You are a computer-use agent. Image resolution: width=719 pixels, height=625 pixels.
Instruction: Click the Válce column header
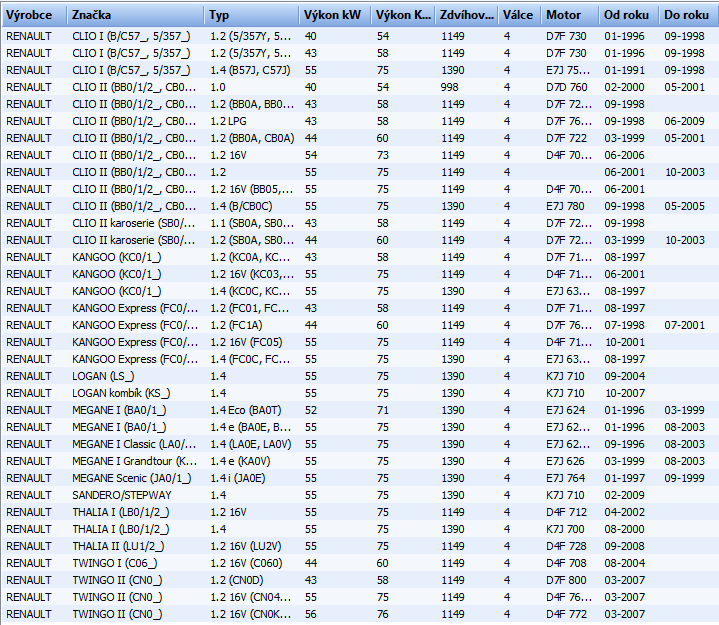[x=520, y=15]
